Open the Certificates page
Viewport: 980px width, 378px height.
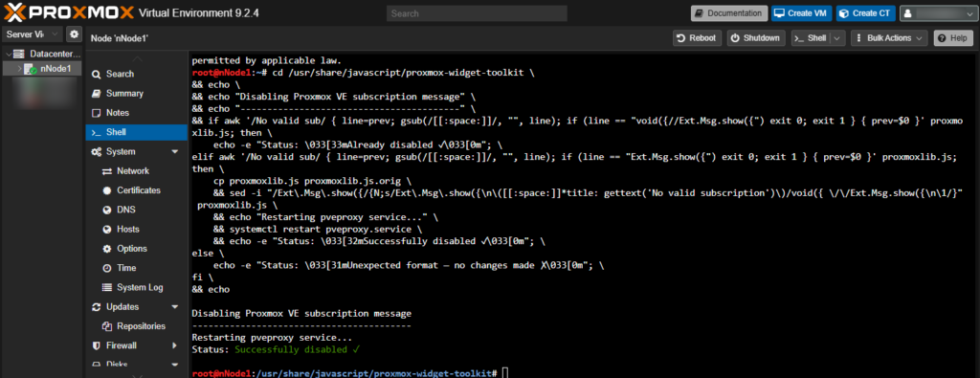click(136, 189)
